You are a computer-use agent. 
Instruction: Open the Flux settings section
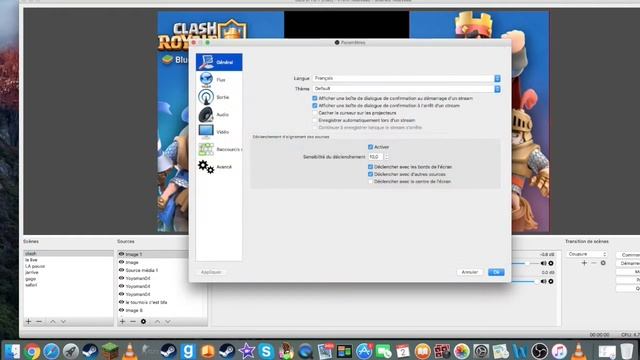pos(219,80)
